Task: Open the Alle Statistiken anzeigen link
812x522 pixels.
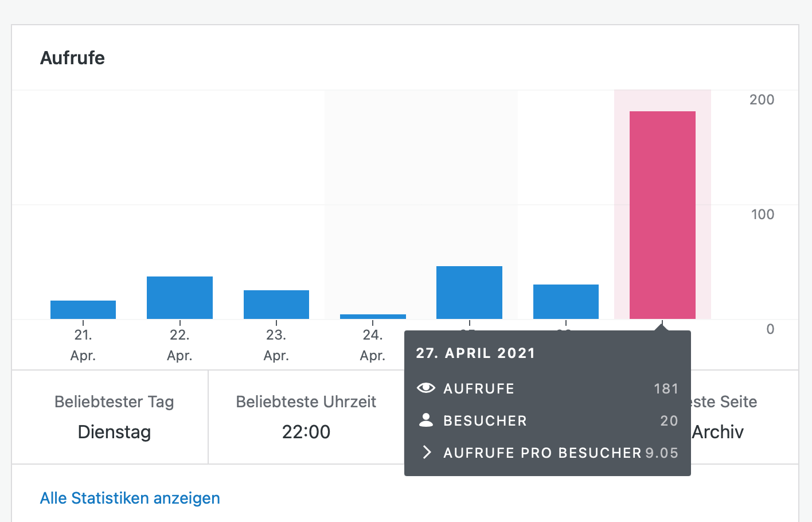Action: [x=130, y=498]
